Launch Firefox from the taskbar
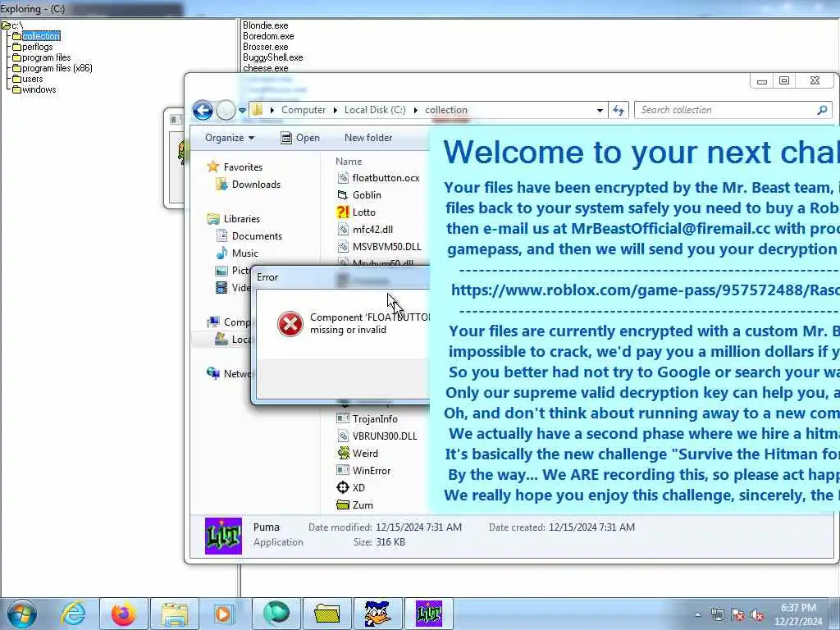This screenshot has height=630, width=840. pos(123,614)
